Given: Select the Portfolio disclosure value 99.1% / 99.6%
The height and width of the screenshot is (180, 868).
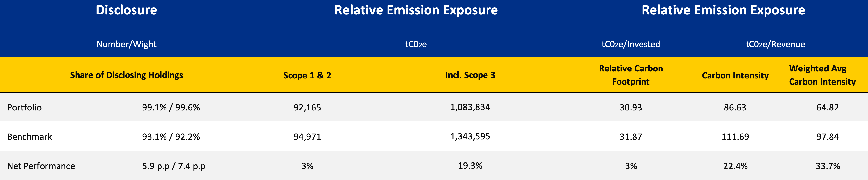Looking at the screenshot, I should pyautogui.click(x=171, y=107).
